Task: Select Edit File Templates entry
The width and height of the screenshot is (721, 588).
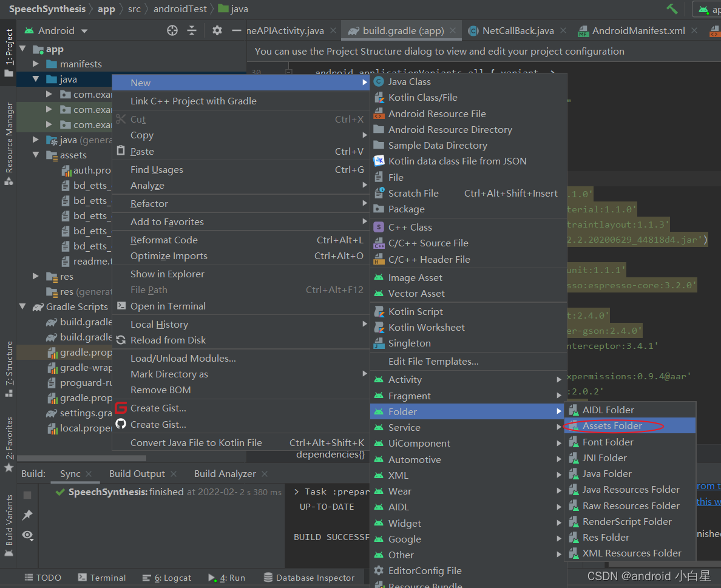Action: (468, 361)
